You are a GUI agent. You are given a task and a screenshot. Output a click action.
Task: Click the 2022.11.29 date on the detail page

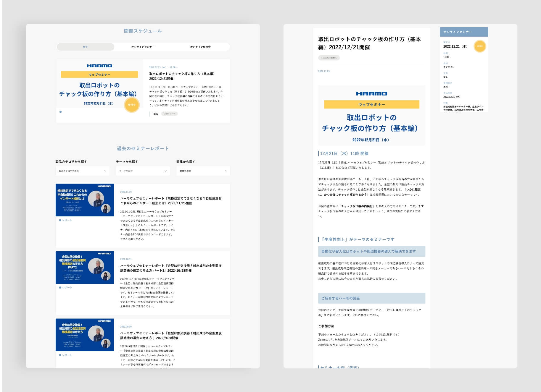click(x=324, y=71)
